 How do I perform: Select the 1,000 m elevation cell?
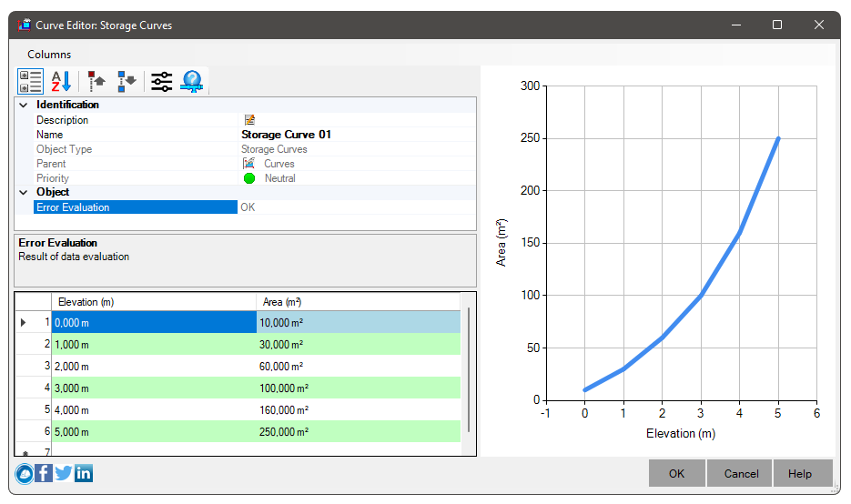coord(154,345)
